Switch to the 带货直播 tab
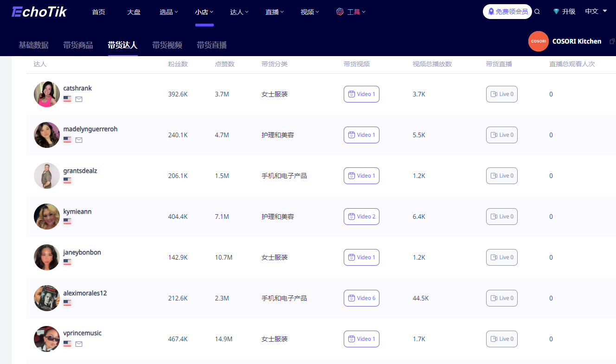This screenshot has height=364, width=616. pyautogui.click(x=212, y=45)
